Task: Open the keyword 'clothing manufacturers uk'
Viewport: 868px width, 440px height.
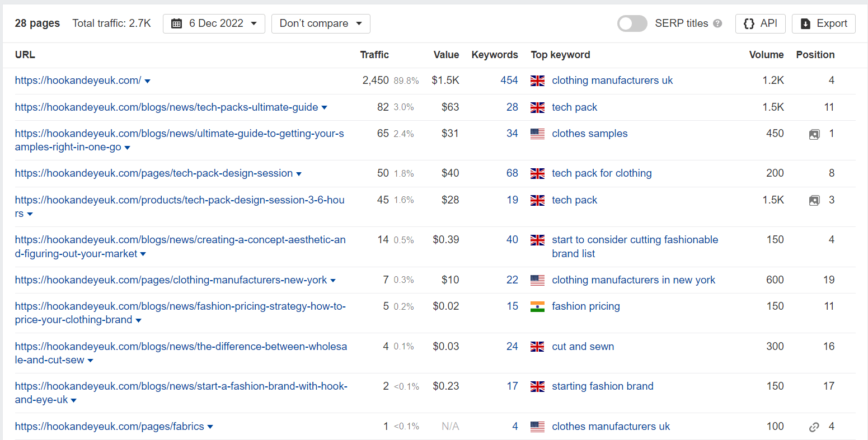Action: (612, 81)
